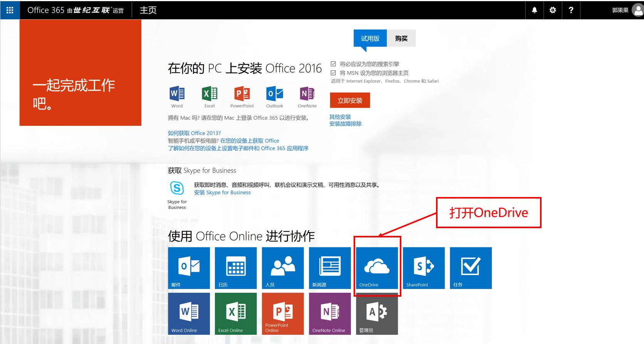
Task: Click the OneNote desktop app icon
Action: pos(307,94)
